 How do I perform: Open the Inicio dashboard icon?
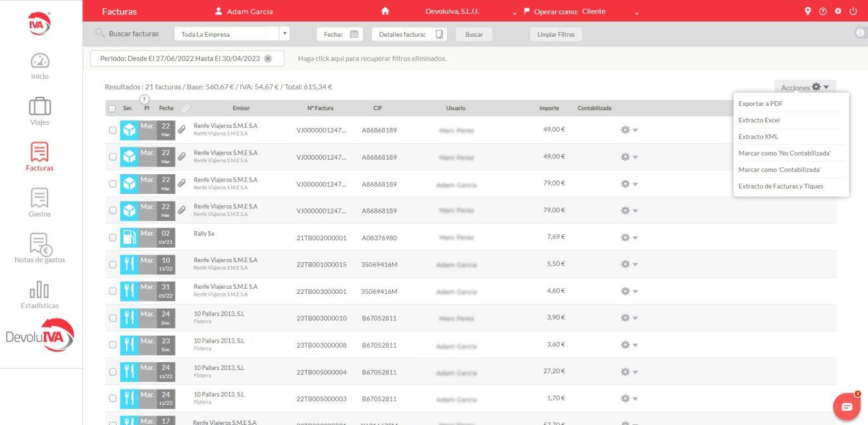[40, 61]
